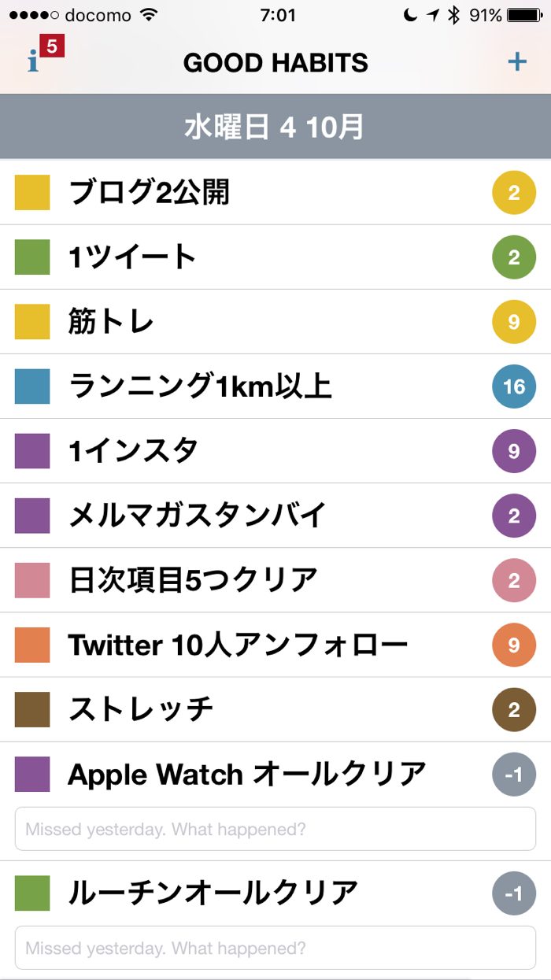Click the missed note field under ルーチンオールクリア
Viewport: 551px width, 980px height.
[275, 949]
